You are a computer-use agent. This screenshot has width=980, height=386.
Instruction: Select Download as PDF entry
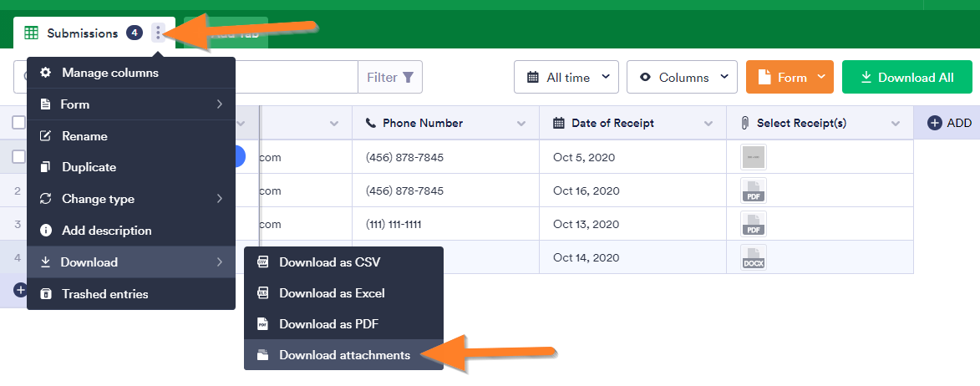pyautogui.click(x=329, y=324)
